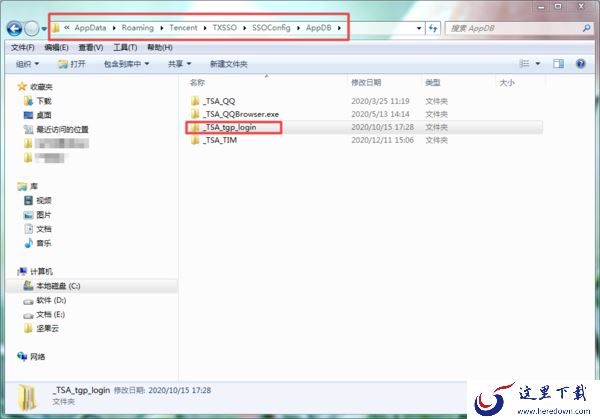
Task: Open the 工具(T) menu
Action: point(125,47)
